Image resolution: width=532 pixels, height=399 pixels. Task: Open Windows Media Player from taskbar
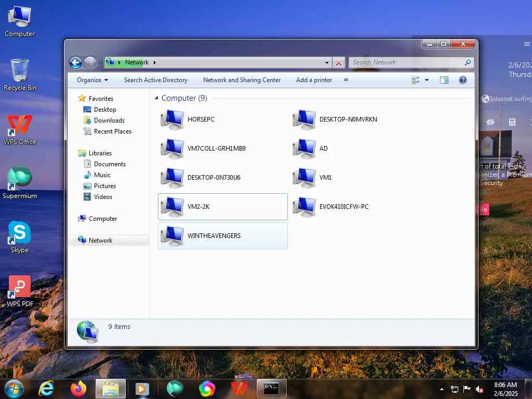pos(142,389)
